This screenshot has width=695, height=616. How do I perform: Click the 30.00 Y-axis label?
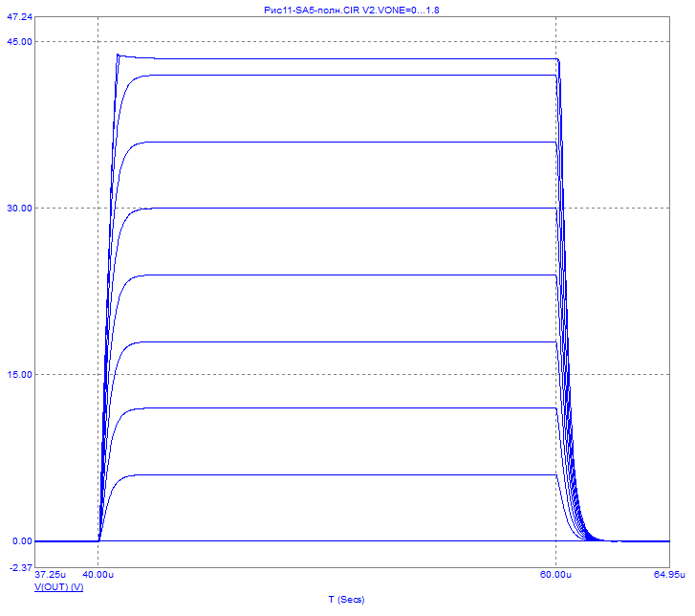[x=19, y=208]
